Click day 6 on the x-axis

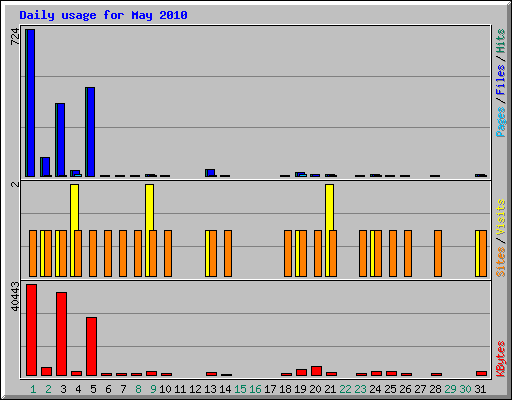click(x=108, y=389)
